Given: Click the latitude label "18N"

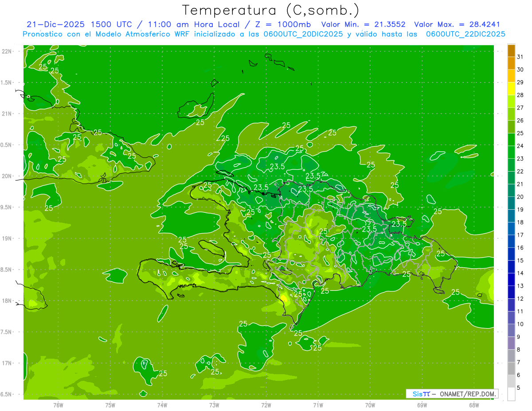Looking at the screenshot, I should pos(7,301).
